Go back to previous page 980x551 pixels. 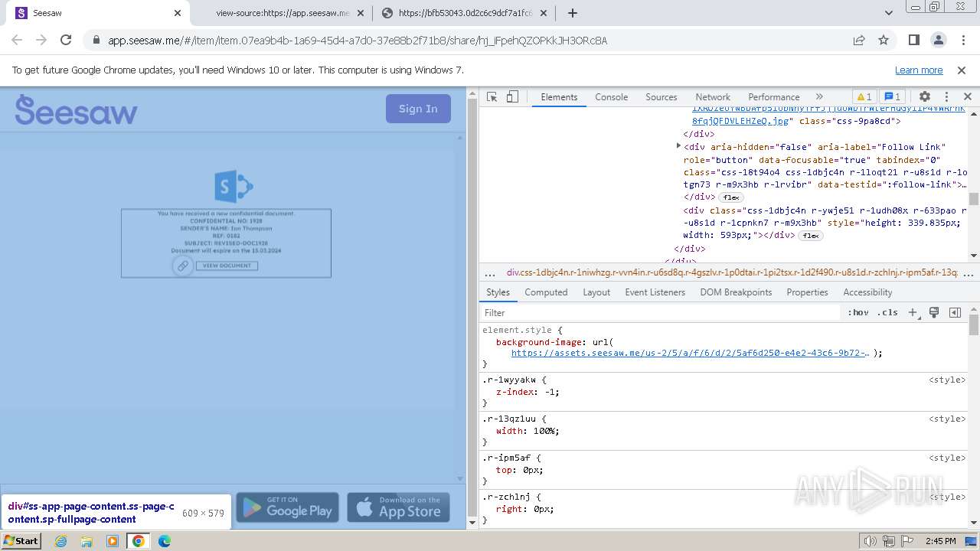point(17,40)
